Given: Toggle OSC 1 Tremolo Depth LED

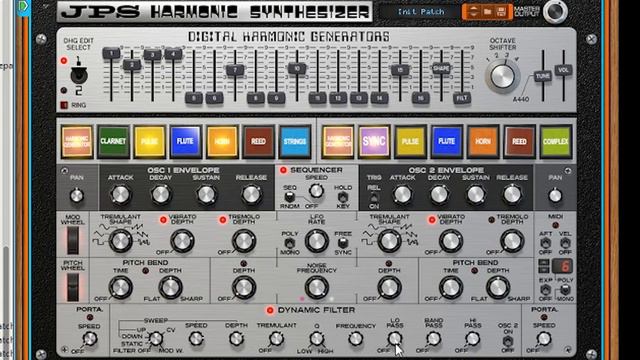Looking at the screenshot, I should pos(223,220).
